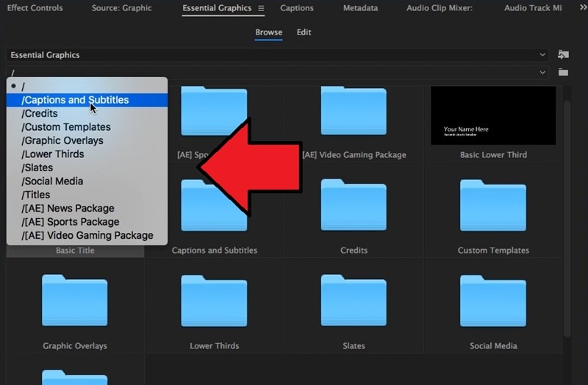Click the Custom Templates label text
588x385 pixels.
pyautogui.click(x=493, y=251)
